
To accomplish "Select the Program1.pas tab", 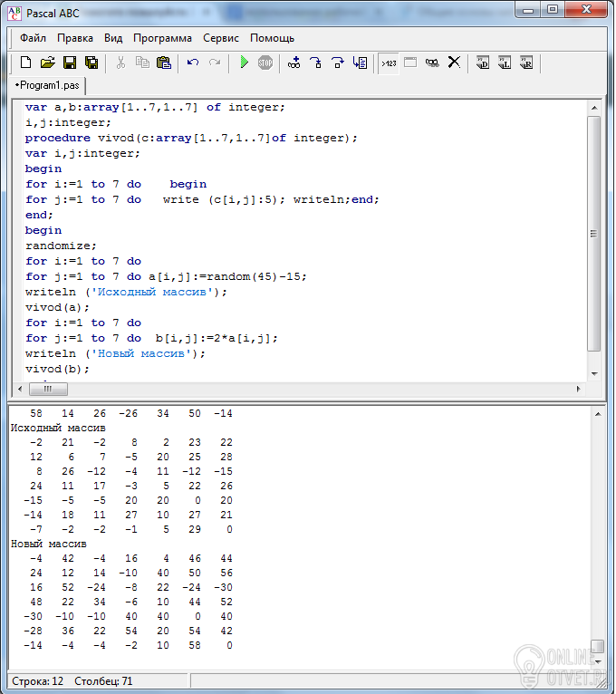I will point(47,85).
